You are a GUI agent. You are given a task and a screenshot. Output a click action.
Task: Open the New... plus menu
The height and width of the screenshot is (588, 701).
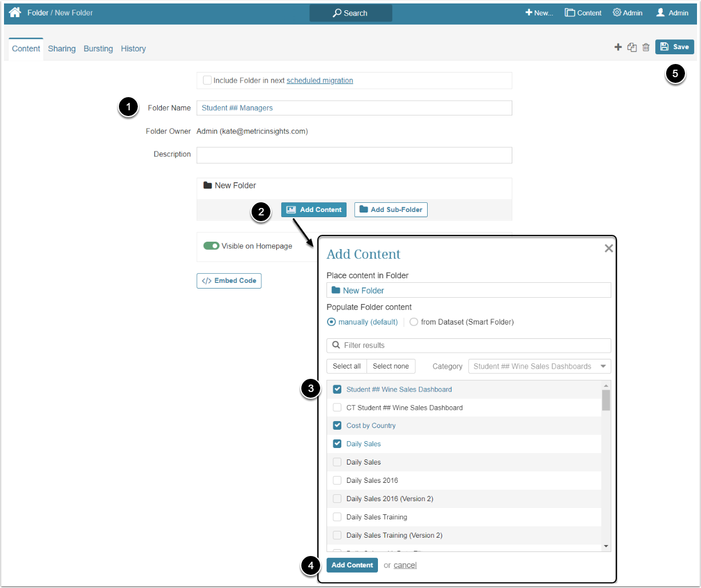539,13
